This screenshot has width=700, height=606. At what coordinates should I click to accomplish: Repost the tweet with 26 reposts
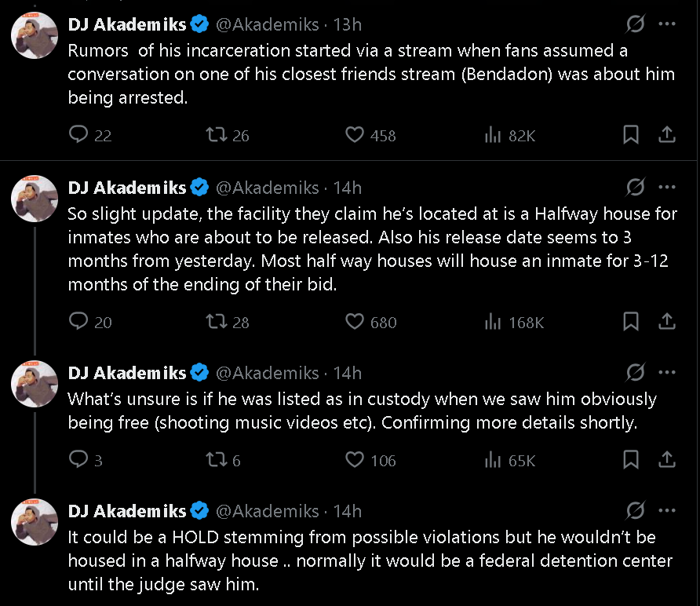216,135
